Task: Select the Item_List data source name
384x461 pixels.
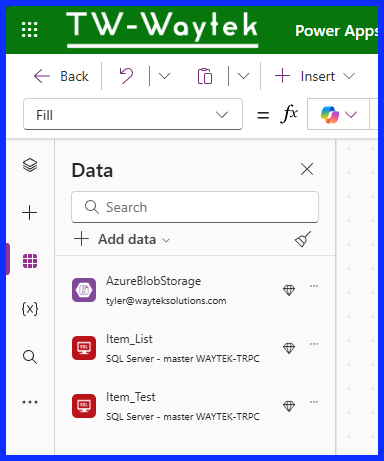Action: pyautogui.click(x=129, y=339)
